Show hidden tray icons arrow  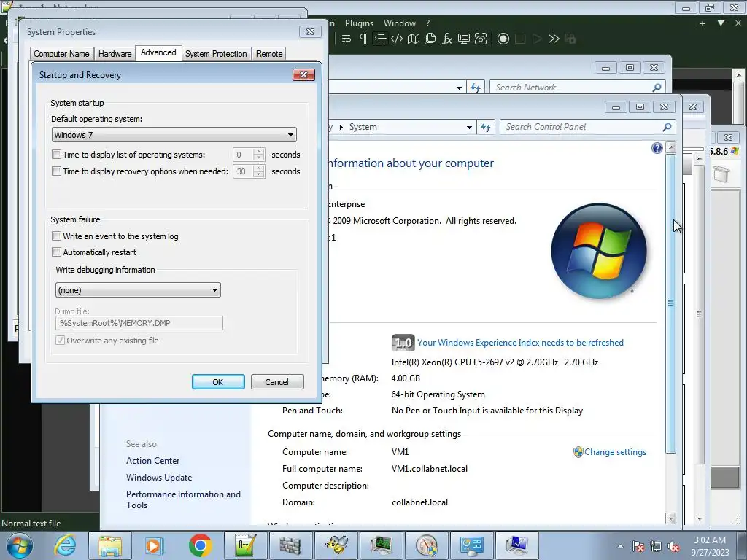click(620, 546)
